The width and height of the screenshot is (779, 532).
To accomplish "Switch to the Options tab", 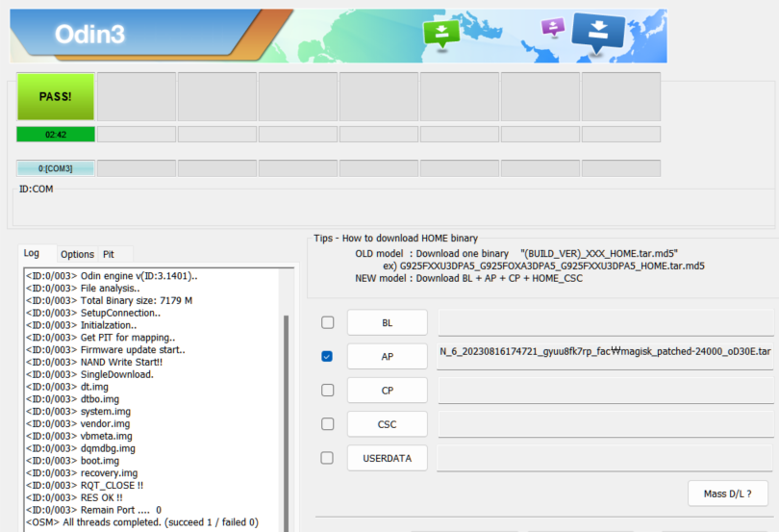I will pyautogui.click(x=77, y=254).
